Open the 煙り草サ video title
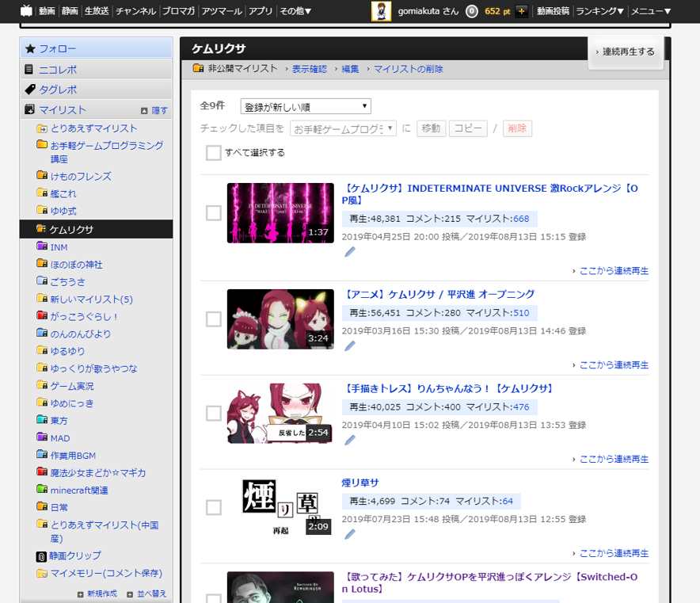700x603 pixels. [360, 483]
